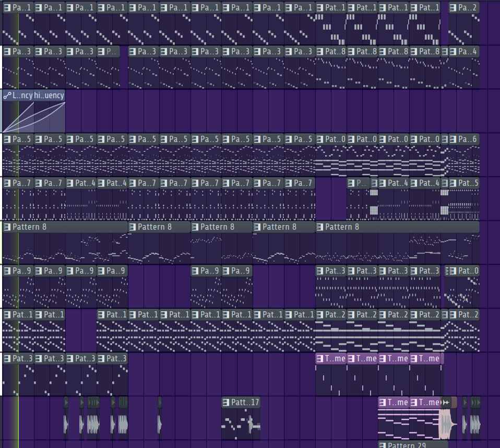Click the hi..uency automation curve area

point(50,116)
